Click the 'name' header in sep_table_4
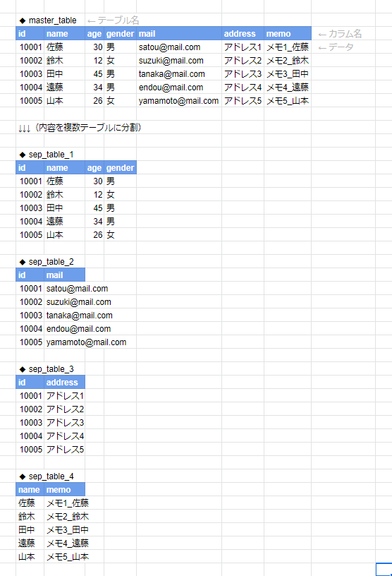 click(30, 490)
